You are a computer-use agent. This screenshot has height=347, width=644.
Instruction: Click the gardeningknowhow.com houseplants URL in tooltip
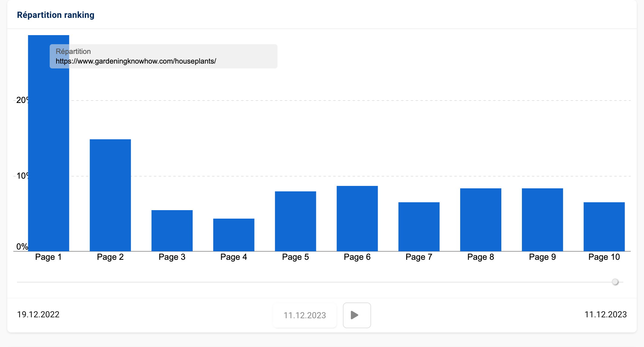pyautogui.click(x=136, y=61)
